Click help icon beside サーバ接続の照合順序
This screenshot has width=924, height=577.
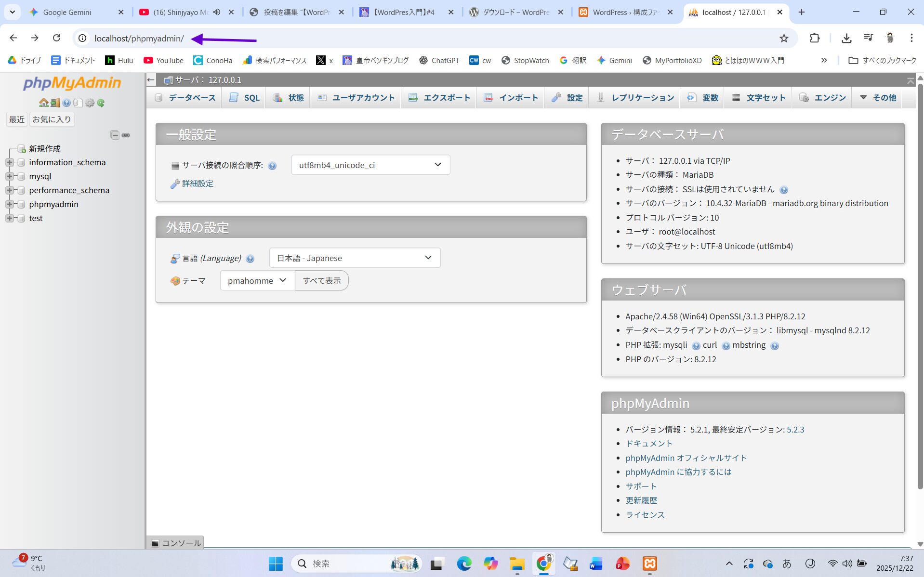coord(272,166)
